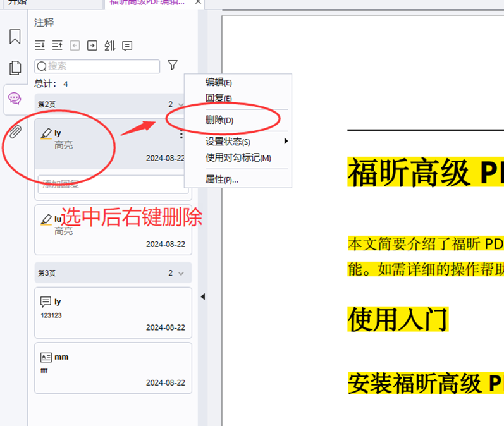Click the highlighted paragraph 本文简要介绍了福昕
The width and height of the screenshot is (504, 426).
426,244
